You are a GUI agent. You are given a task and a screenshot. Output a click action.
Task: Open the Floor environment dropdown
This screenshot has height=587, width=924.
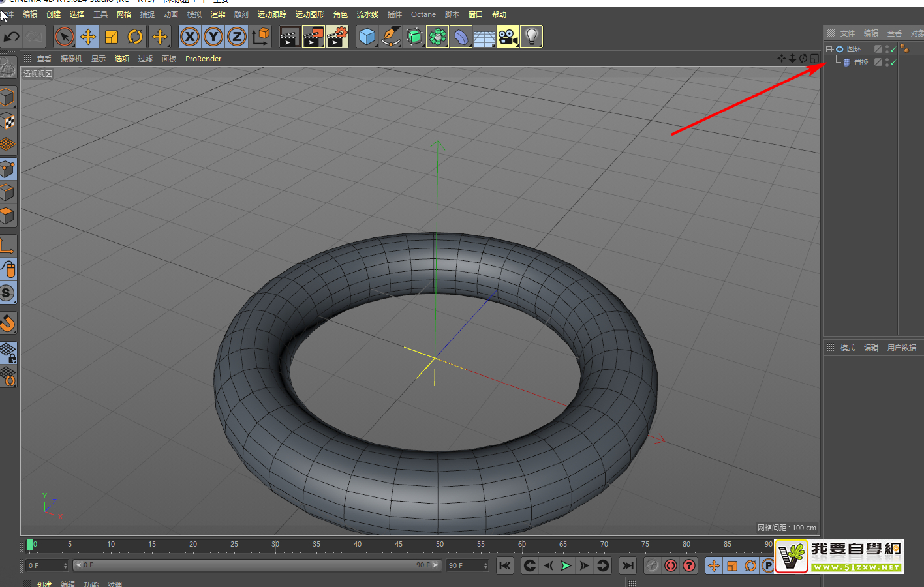pos(484,37)
